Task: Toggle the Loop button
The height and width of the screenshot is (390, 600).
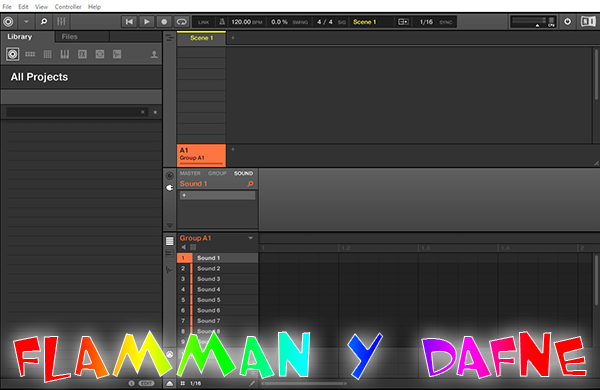Action: click(181, 22)
